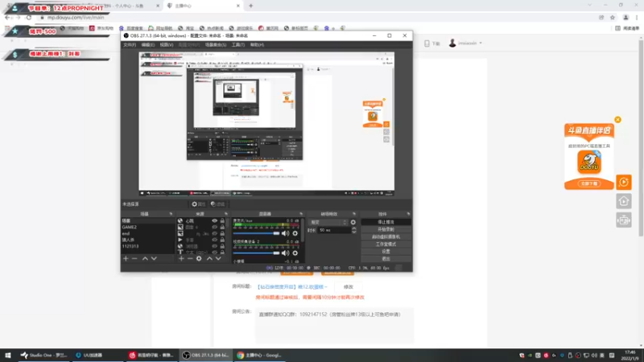Add a new scene with plus icon
644x362 pixels.
[x=126, y=258]
